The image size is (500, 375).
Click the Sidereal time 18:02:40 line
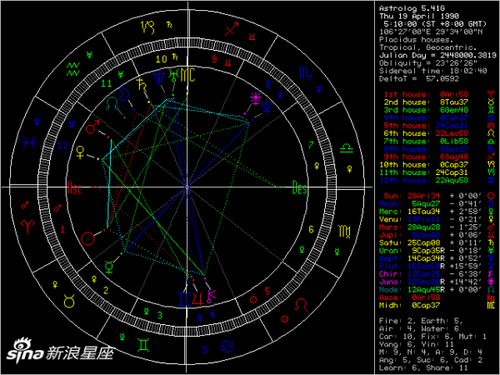tap(433, 71)
